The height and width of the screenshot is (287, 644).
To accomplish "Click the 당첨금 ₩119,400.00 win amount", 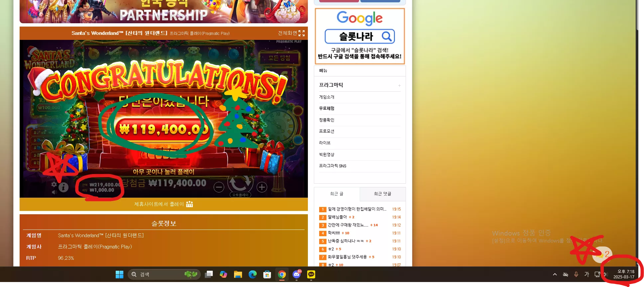I will 164,183.
